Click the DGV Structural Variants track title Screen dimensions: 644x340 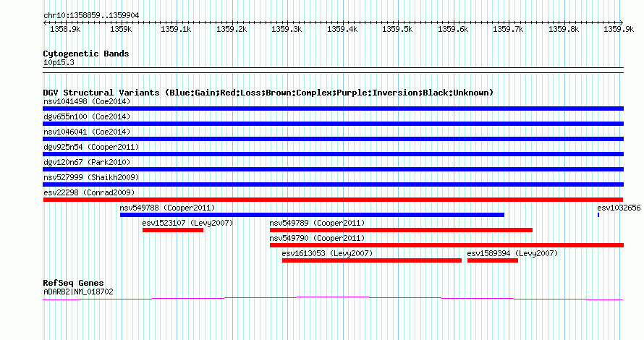[x=268, y=93]
